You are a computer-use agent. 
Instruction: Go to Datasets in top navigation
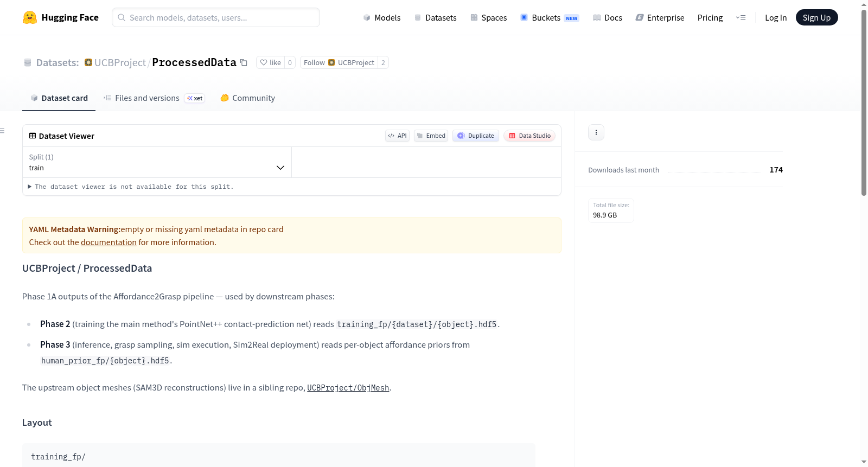[x=436, y=17]
